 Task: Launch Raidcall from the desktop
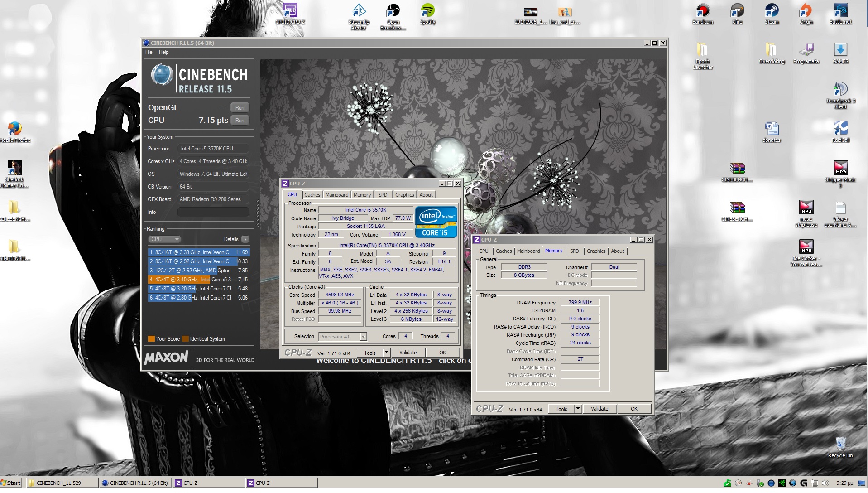click(840, 132)
